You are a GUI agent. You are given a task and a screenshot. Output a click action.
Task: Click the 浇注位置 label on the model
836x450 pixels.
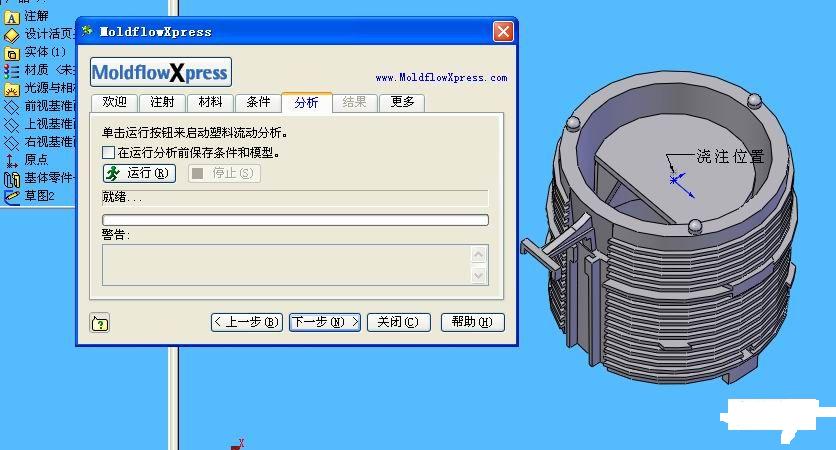point(730,156)
